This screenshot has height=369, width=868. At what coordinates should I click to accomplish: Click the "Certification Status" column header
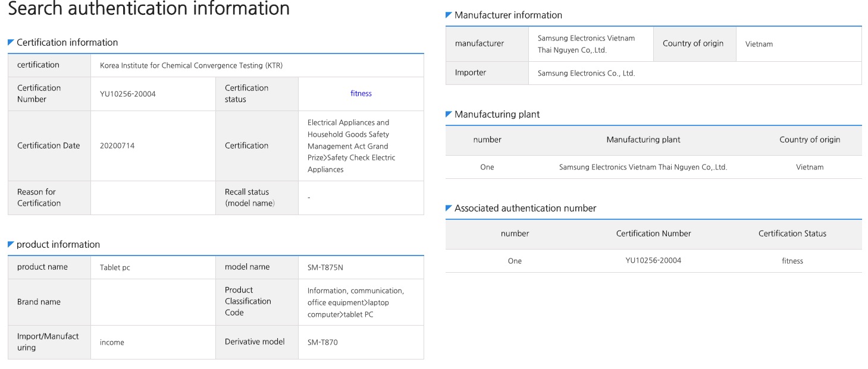[792, 234]
